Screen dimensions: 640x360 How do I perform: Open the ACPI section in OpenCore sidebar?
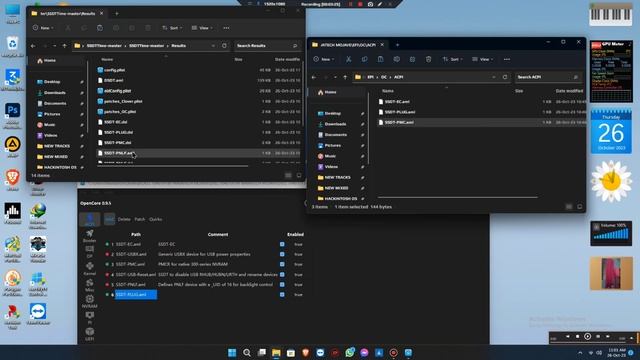[89, 220]
